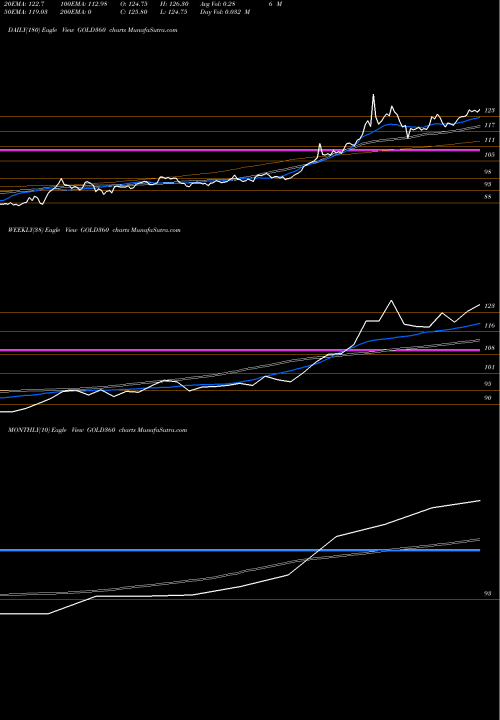Click the 93 price label on daily chart
The image size is (500, 720).
[x=488, y=184]
